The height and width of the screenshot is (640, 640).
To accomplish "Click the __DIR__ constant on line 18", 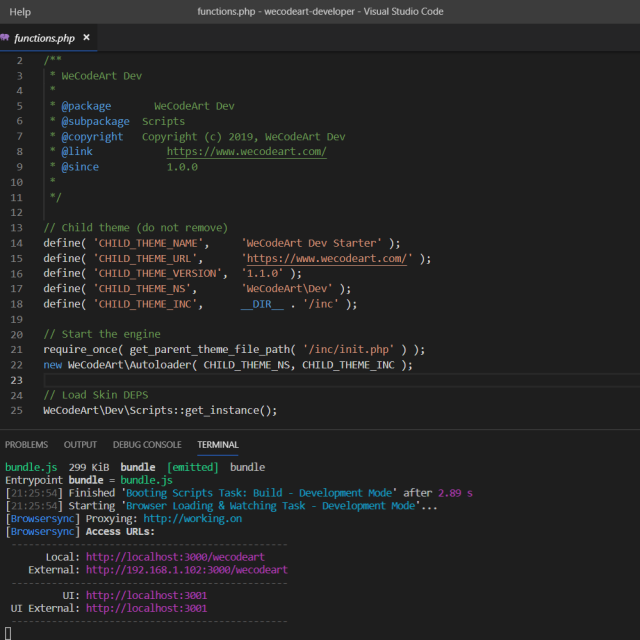I will (x=262, y=304).
